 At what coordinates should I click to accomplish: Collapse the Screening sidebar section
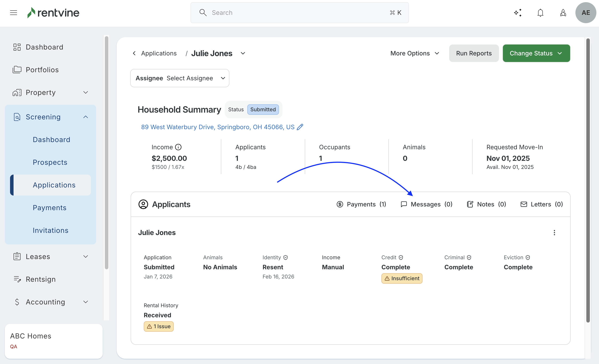(86, 117)
